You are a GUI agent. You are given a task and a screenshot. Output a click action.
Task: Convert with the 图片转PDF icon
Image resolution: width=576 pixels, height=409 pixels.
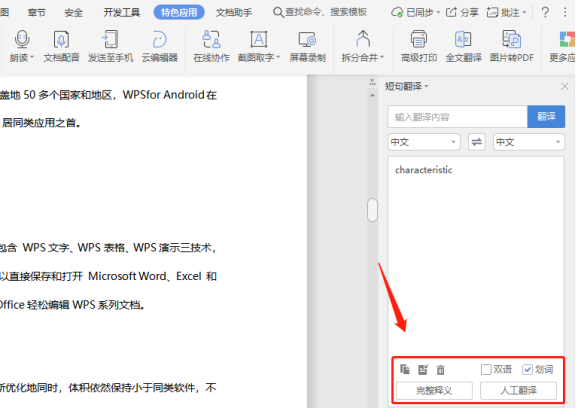(x=511, y=39)
